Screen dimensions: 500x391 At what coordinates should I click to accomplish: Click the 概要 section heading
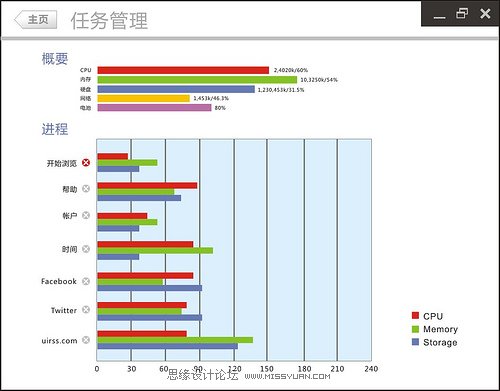coord(55,59)
